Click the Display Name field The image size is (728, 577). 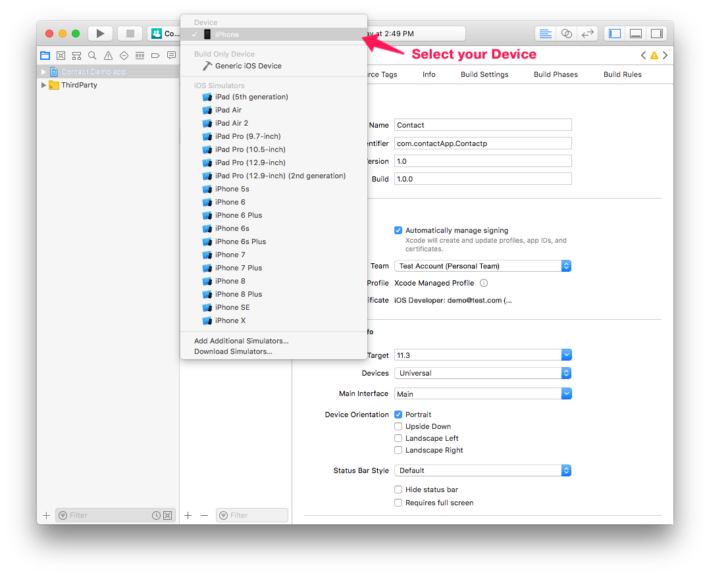coord(483,125)
